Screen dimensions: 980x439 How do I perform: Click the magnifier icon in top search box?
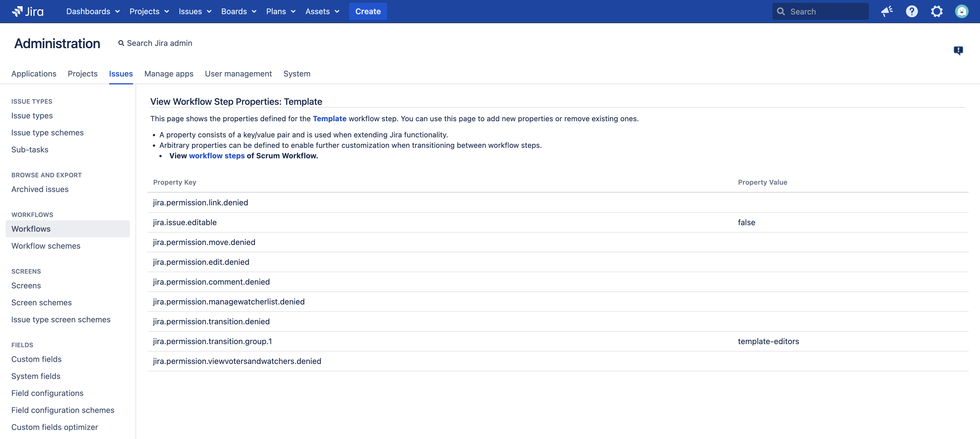(781, 11)
